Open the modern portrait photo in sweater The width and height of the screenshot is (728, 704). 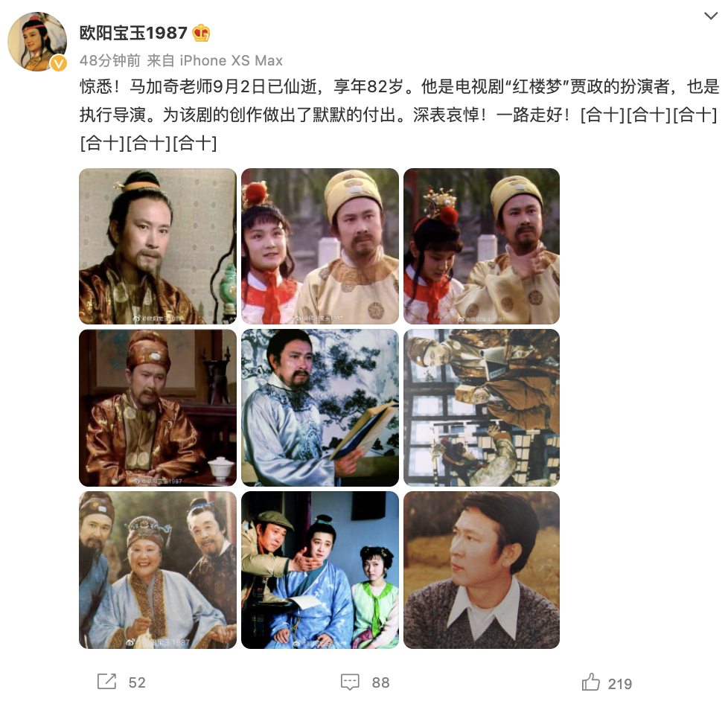pos(482,570)
